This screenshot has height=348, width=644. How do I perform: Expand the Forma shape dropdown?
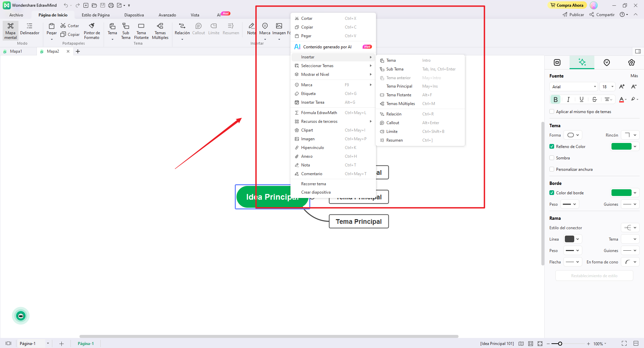click(573, 135)
